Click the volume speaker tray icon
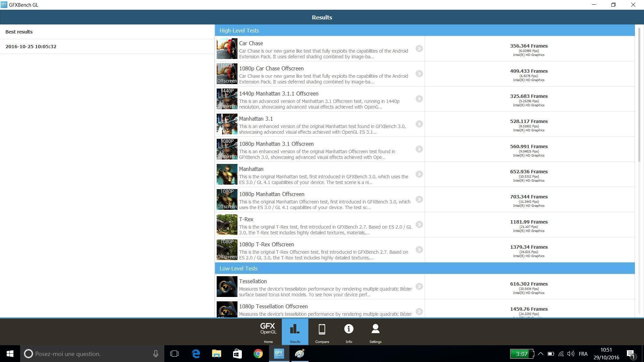This screenshot has height=362, width=644. point(571,354)
